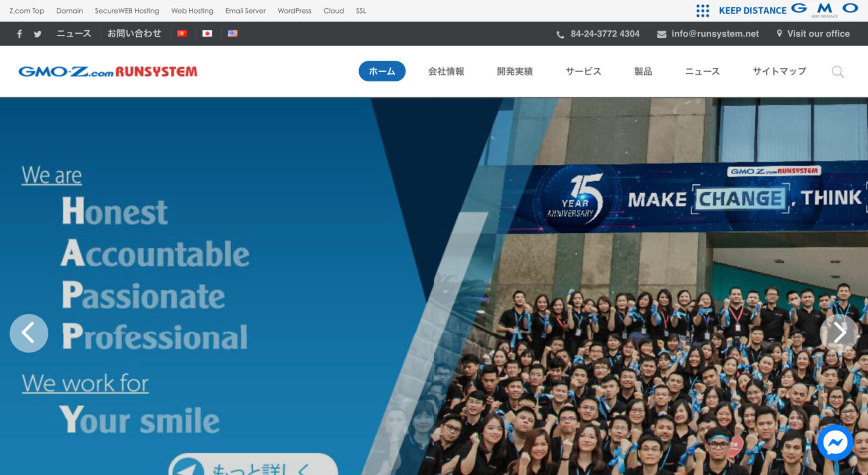Expand the 開発実績 menu
The height and width of the screenshot is (475, 868).
(515, 71)
